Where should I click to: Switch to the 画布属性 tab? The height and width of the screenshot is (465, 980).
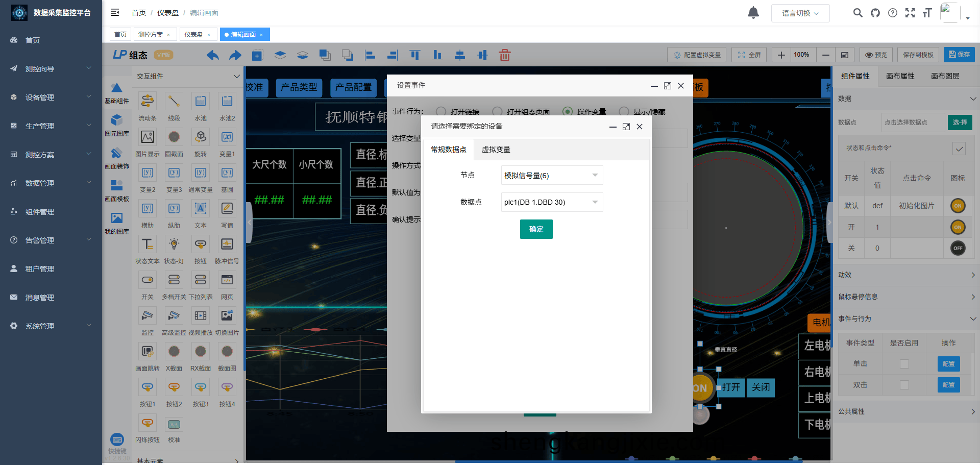900,76
